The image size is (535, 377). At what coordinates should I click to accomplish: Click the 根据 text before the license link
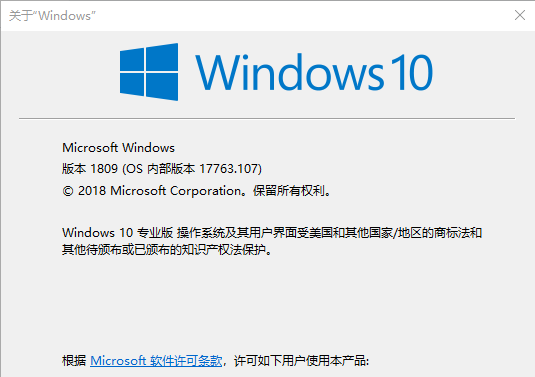74,361
